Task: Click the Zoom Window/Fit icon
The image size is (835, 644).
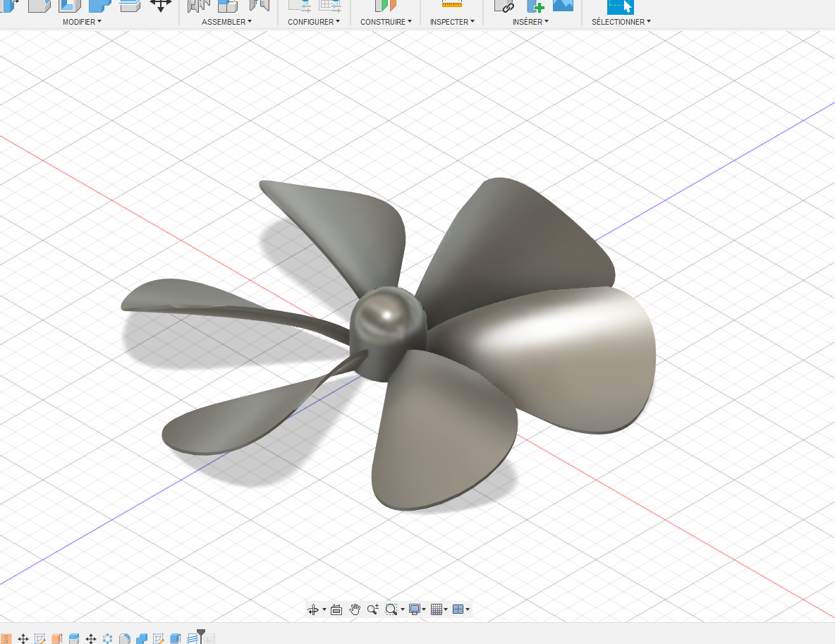Action: pyautogui.click(x=391, y=609)
